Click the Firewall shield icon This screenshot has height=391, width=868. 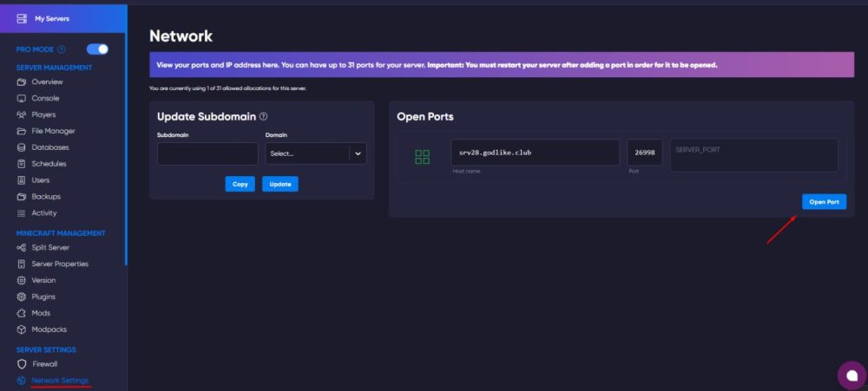coord(22,364)
